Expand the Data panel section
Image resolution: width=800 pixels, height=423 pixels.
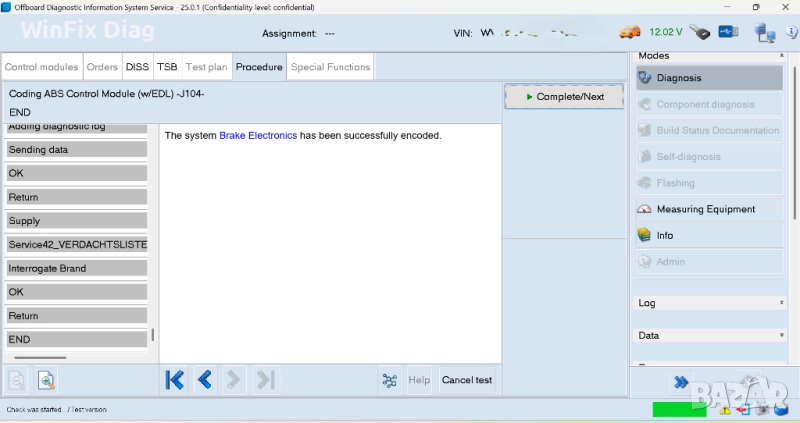[x=780, y=335]
